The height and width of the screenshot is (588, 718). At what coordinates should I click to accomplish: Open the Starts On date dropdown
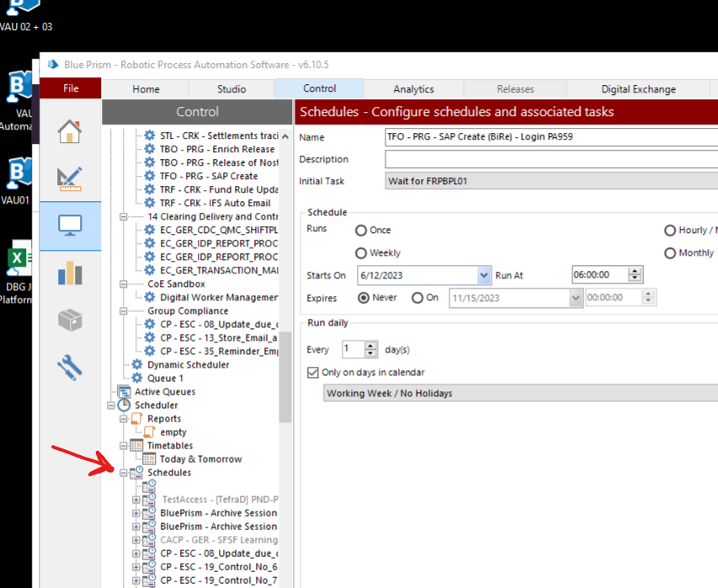pyautogui.click(x=484, y=275)
